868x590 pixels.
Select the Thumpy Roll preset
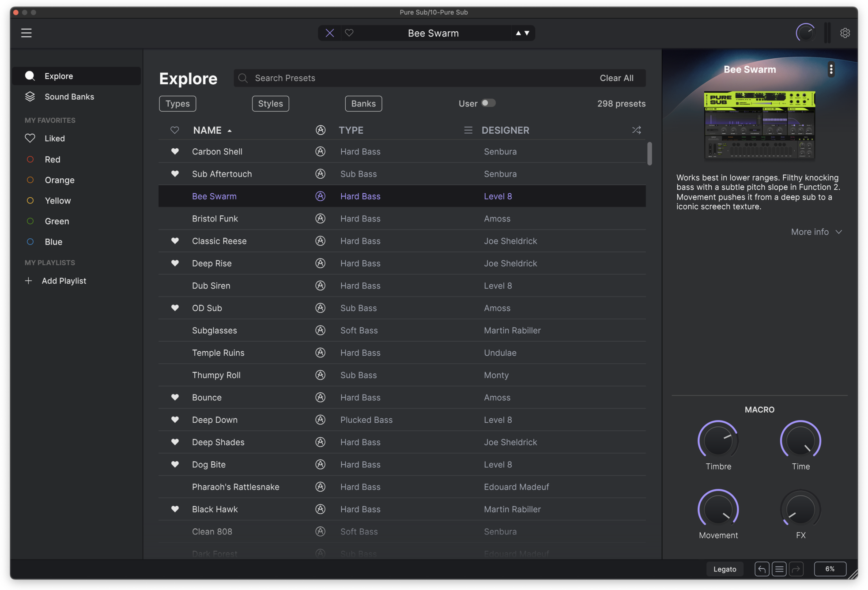coord(402,375)
